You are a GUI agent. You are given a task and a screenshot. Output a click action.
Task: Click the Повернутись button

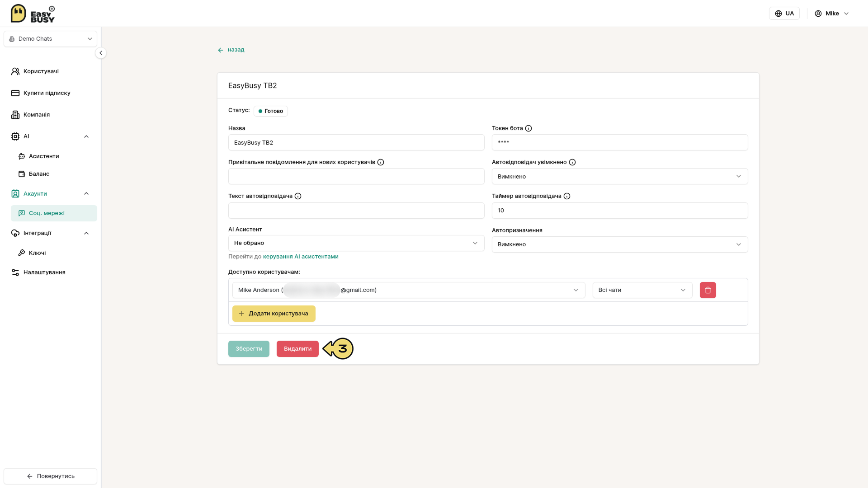[x=50, y=476]
